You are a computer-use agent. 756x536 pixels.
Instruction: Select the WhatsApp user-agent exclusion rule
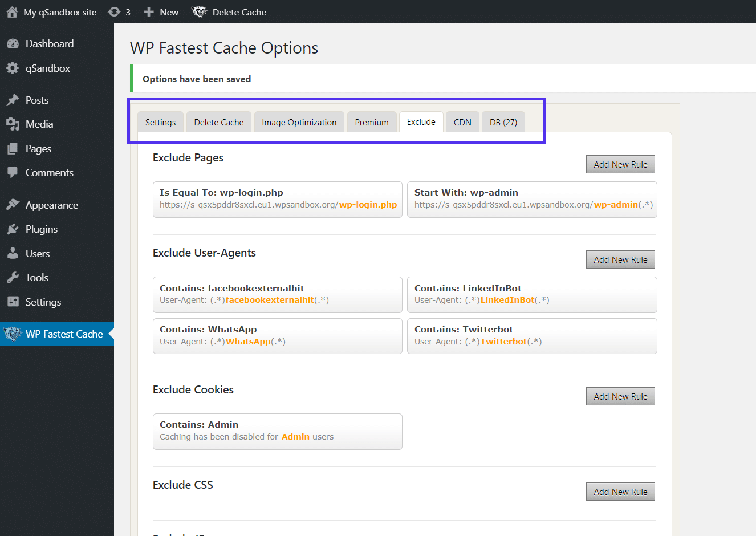[277, 336]
